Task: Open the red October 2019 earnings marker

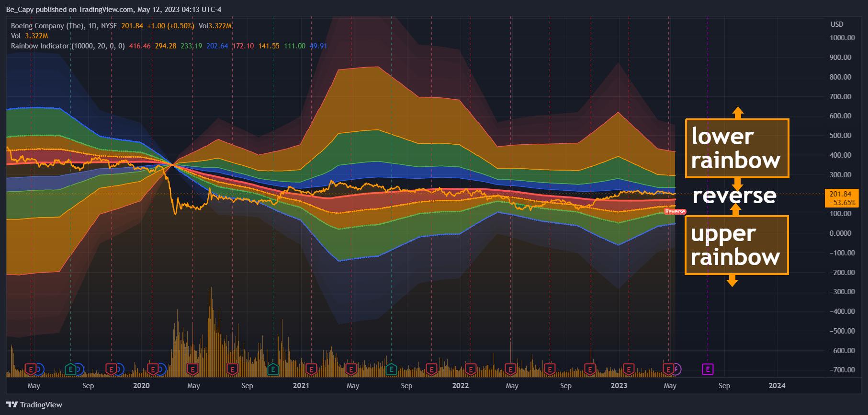Action: click(111, 369)
